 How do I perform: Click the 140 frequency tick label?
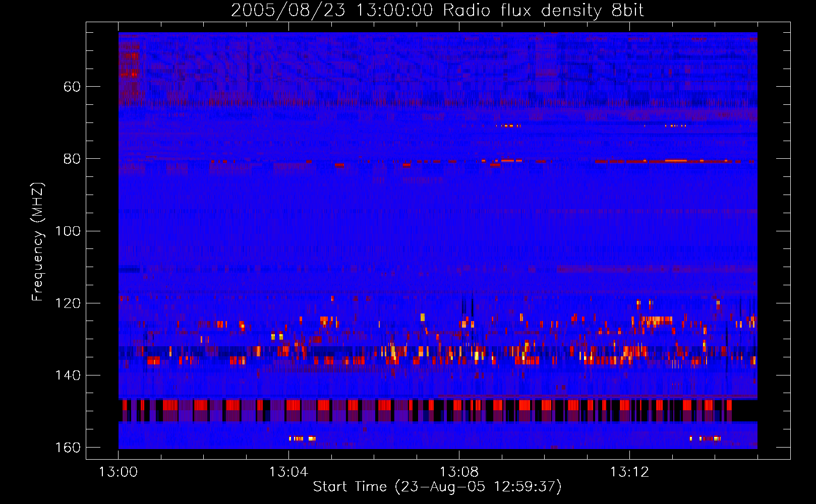click(68, 375)
